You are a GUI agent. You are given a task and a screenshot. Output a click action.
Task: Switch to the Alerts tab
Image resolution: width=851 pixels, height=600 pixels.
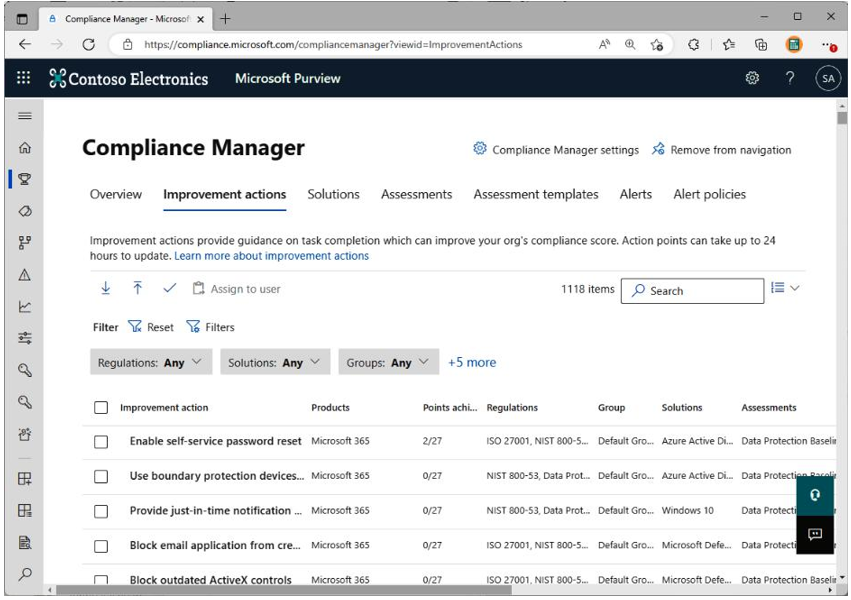coord(636,194)
